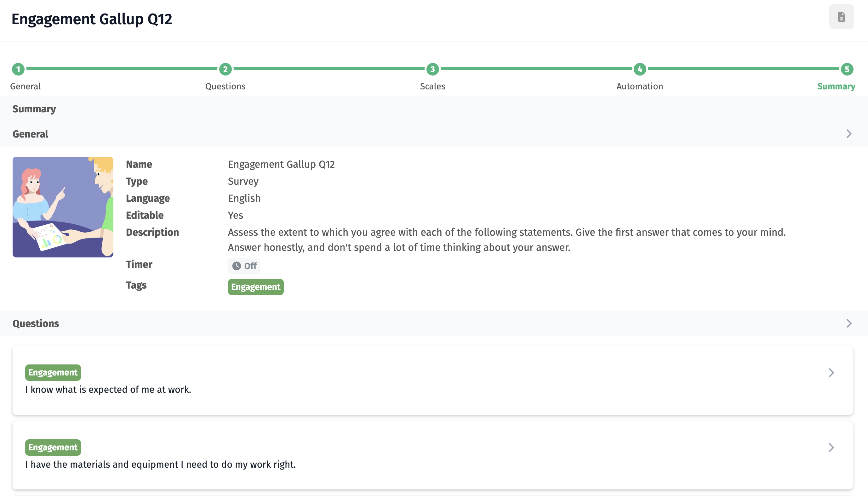Image resolution: width=868 pixels, height=496 pixels.
Task: Open chevron for 'materials and equipment' question
Action: click(831, 448)
